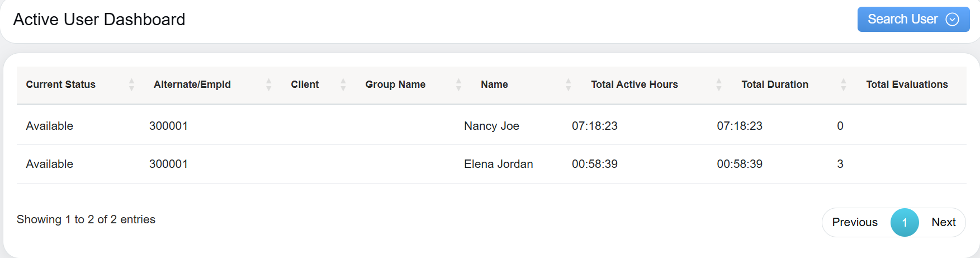
Task: Click Elena Jordan's 00:58:39 total duration
Action: pos(740,164)
